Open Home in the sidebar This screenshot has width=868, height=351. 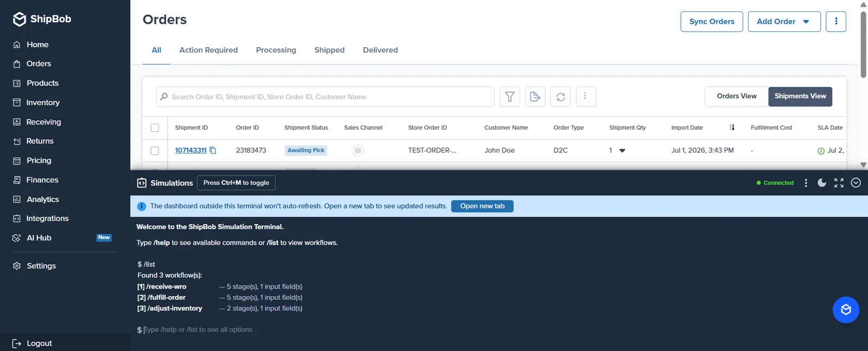(37, 44)
